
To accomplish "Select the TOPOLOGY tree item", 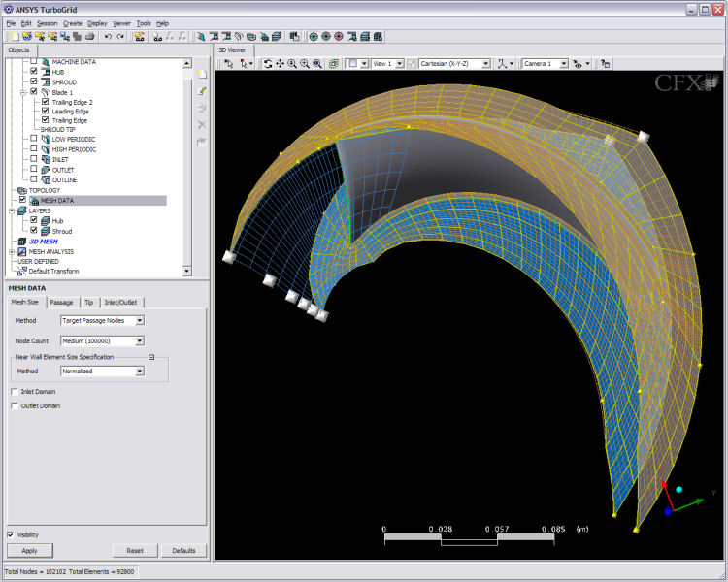I will pos(44,191).
